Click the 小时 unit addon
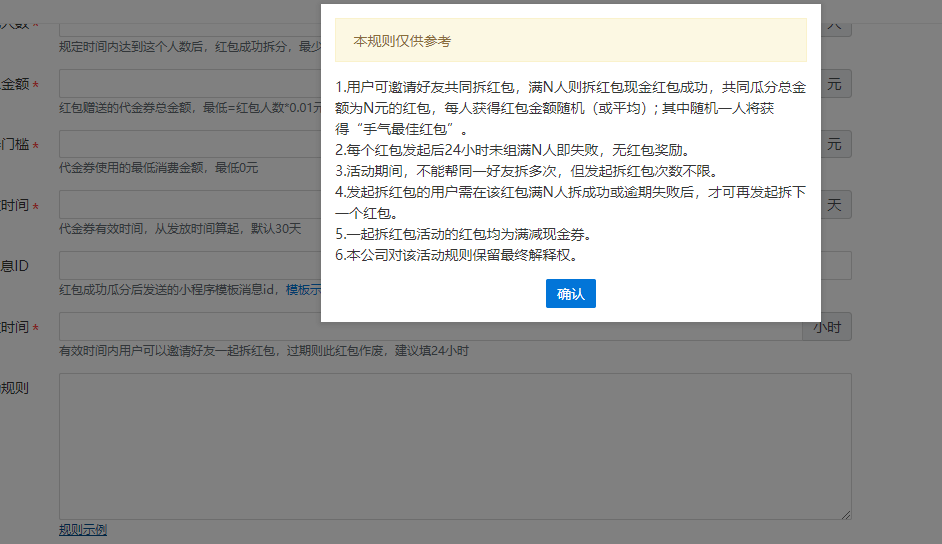 (826, 327)
